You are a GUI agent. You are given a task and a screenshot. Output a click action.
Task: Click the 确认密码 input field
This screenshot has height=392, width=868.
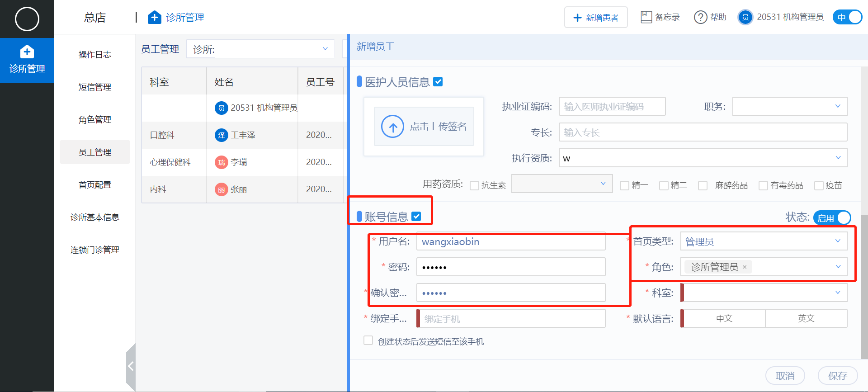pos(511,293)
